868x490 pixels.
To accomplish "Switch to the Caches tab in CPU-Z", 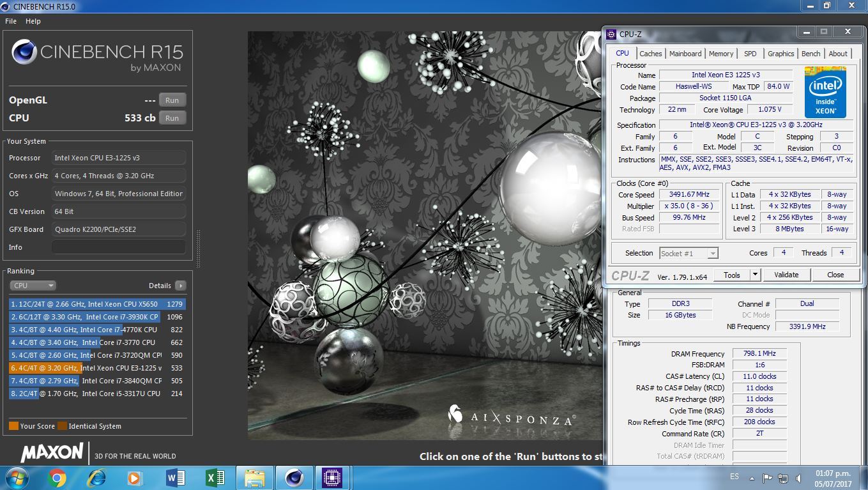I will coord(651,54).
